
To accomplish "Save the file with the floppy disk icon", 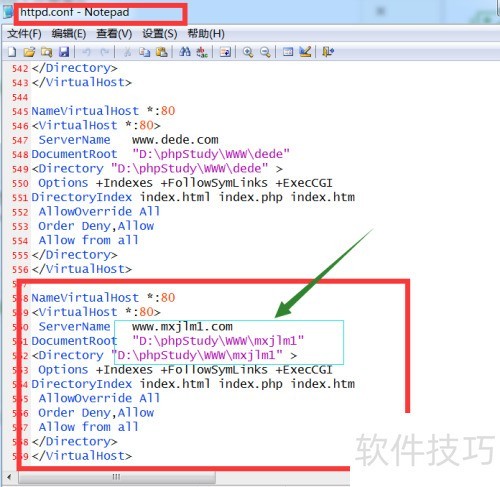I will coord(64,52).
